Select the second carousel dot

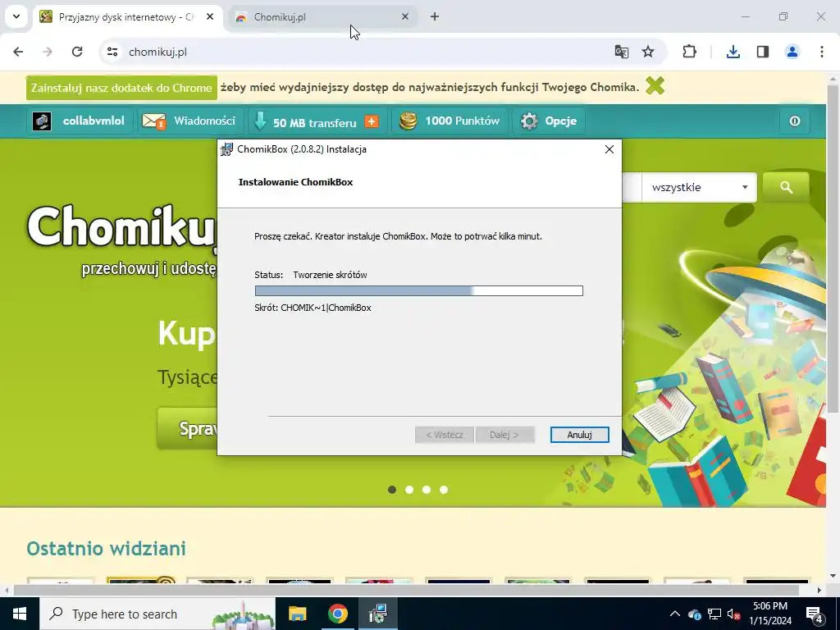[409, 490]
